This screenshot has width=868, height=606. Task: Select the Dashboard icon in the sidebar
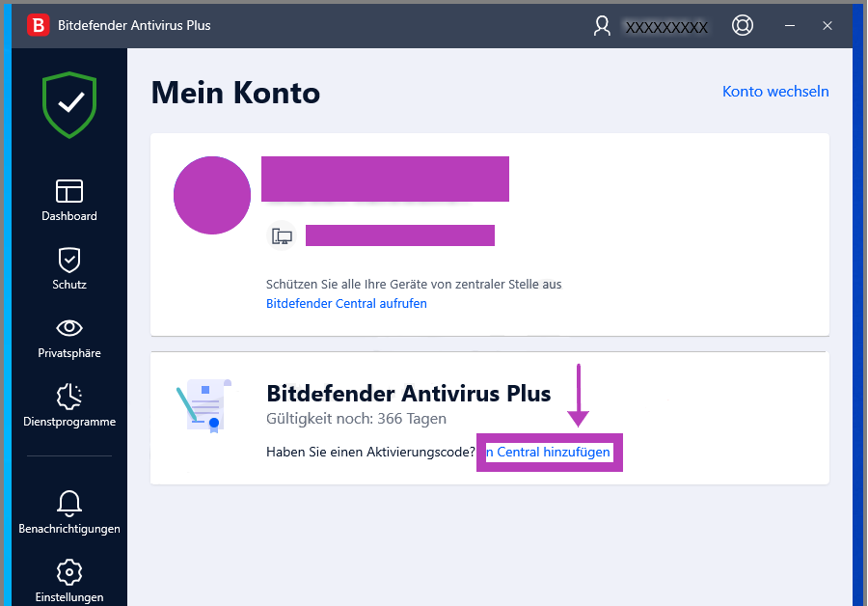(68, 189)
